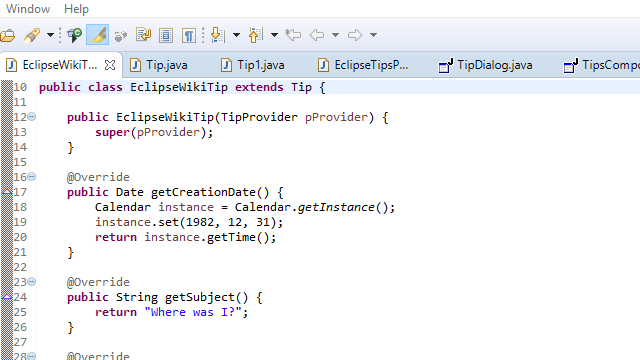The height and width of the screenshot is (360, 640).
Task: Click Previous Annotation up-arrow icon
Action: (256, 35)
